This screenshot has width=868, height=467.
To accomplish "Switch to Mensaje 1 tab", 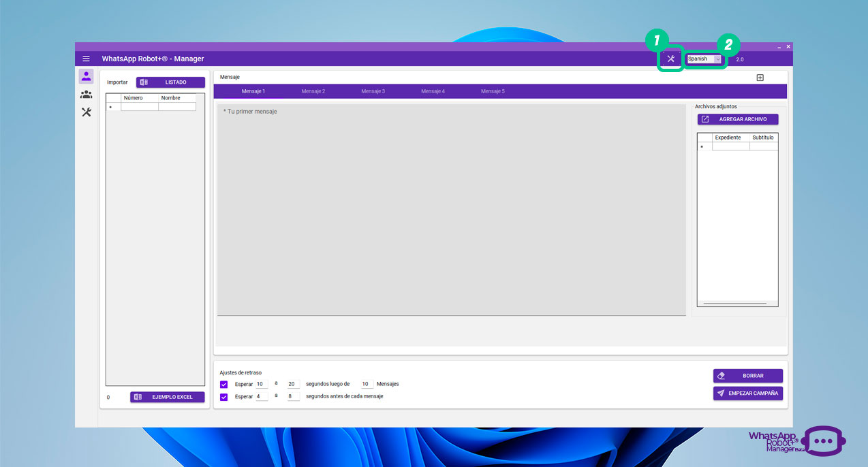I will (x=253, y=91).
